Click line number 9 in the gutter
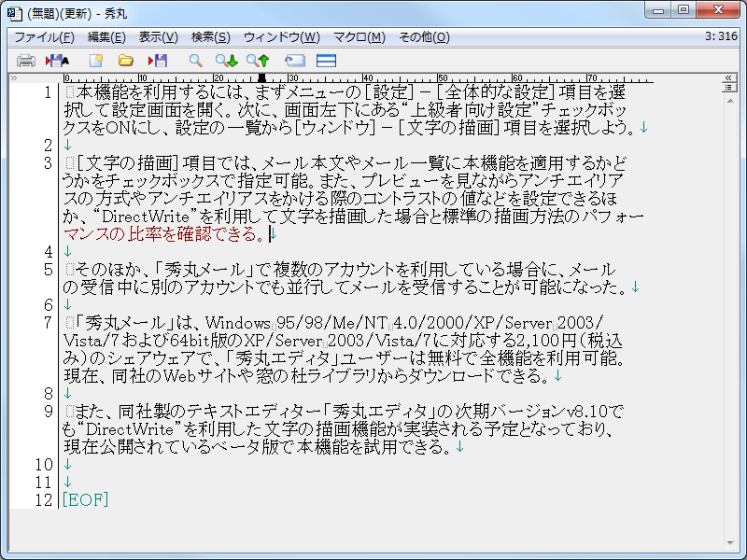Viewport: 747px width, 560px height. click(48, 412)
